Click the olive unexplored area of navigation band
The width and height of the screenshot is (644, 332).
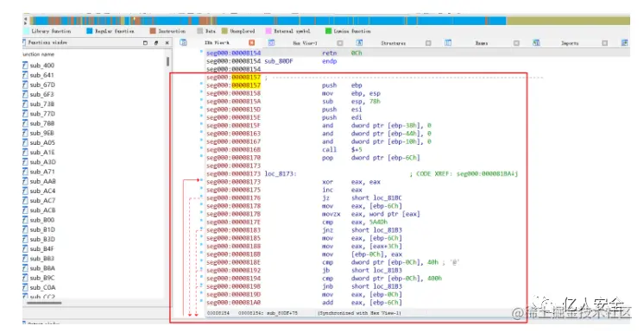(x=568, y=21)
